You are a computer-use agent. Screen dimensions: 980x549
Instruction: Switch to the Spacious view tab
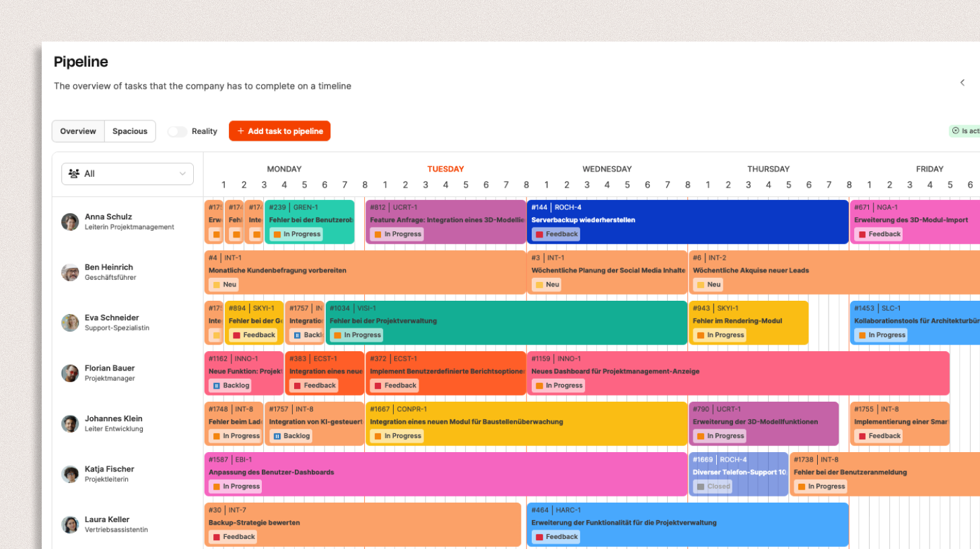click(130, 131)
